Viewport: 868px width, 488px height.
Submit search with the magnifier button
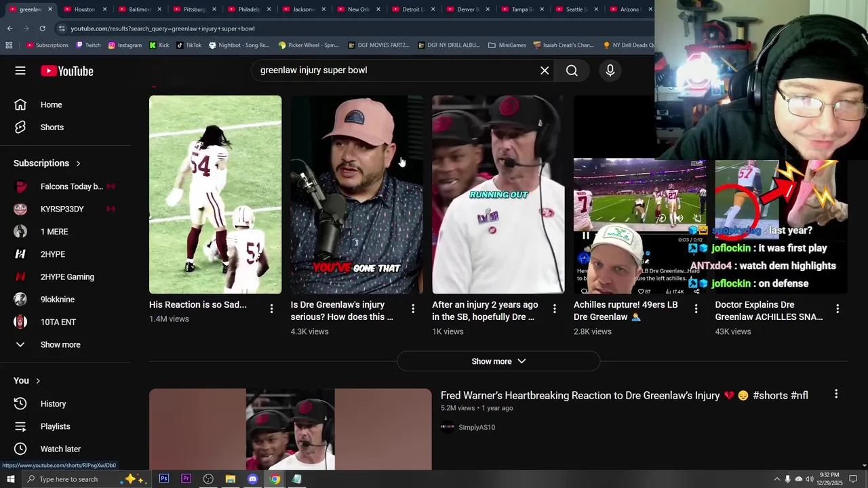click(572, 70)
